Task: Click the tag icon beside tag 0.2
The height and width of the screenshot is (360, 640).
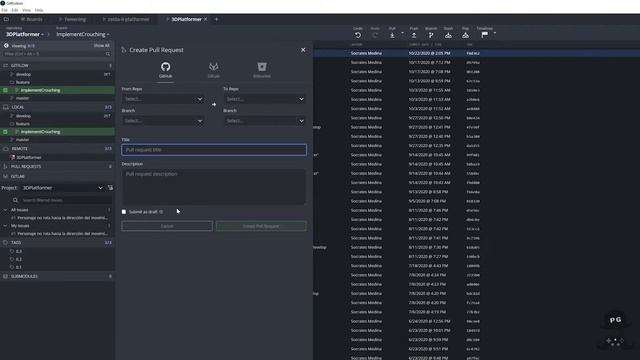Action: 12,259
